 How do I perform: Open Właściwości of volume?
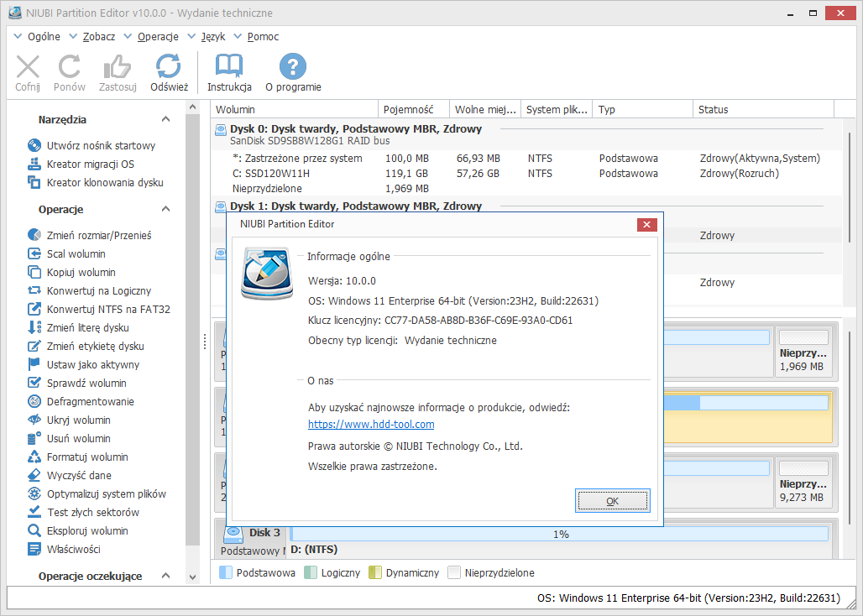coord(64,550)
